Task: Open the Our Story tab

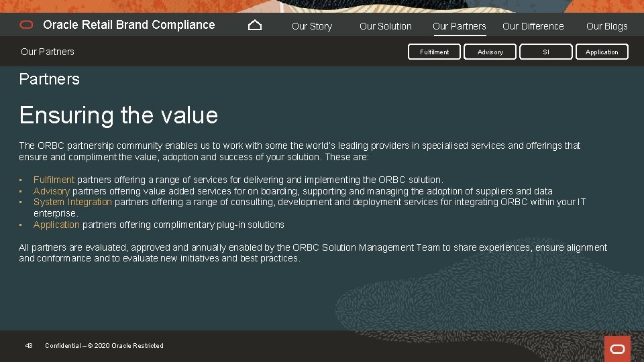Action: tap(312, 26)
